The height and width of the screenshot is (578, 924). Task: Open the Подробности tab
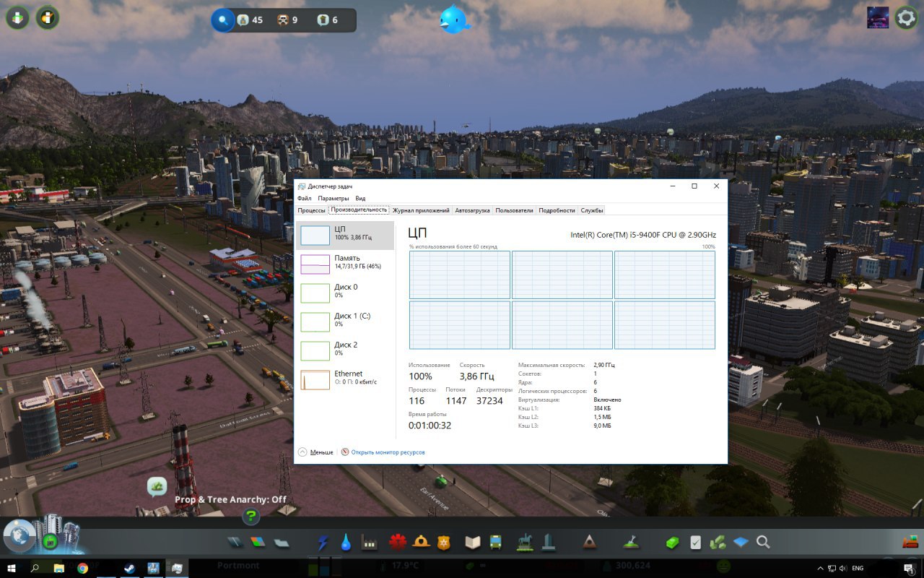tap(557, 210)
